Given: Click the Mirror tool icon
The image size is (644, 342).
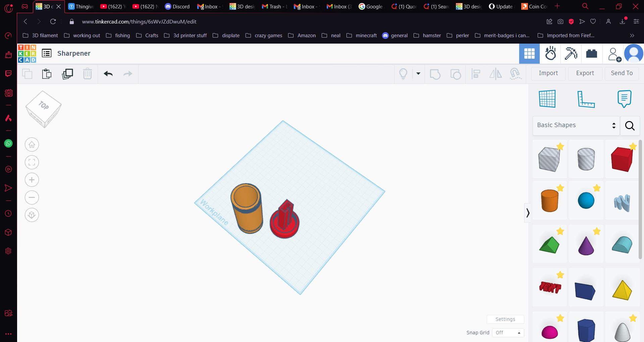Looking at the screenshot, I should tap(496, 74).
